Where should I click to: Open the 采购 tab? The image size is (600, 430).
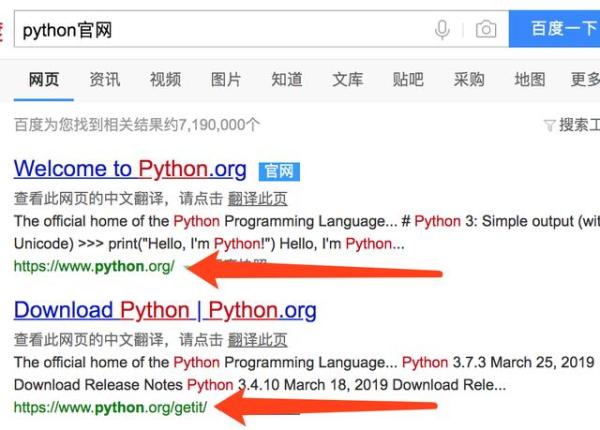pyautogui.click(x=469, y=80)
